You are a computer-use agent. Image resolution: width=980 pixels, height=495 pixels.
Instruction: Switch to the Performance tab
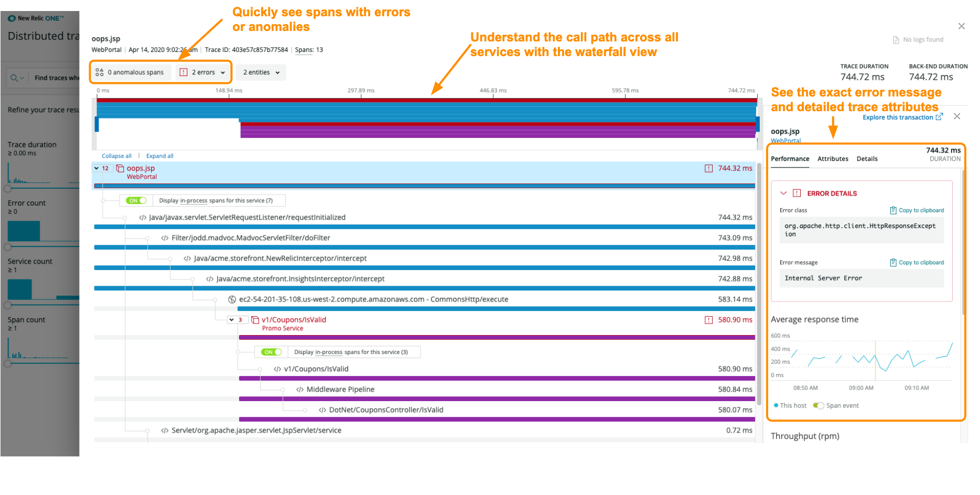tap(790, 159)
